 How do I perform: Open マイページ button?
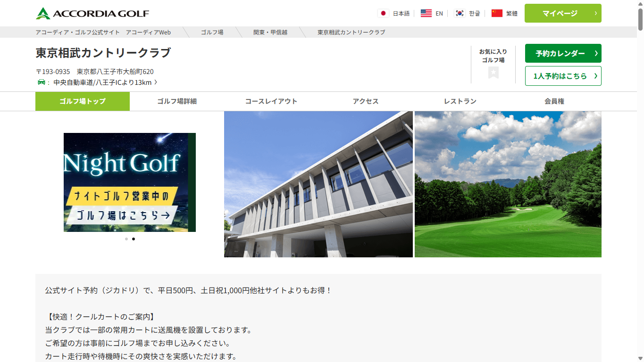[563, 13]
